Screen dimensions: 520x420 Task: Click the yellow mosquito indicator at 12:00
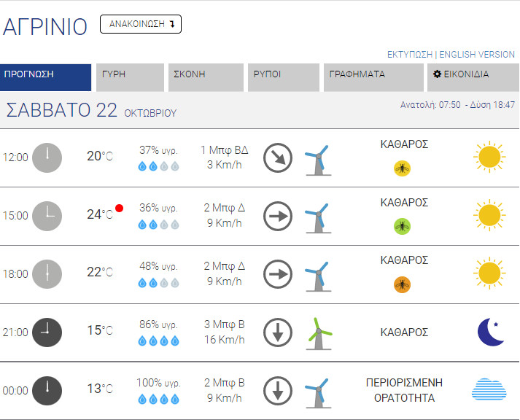tap(402, 168)
